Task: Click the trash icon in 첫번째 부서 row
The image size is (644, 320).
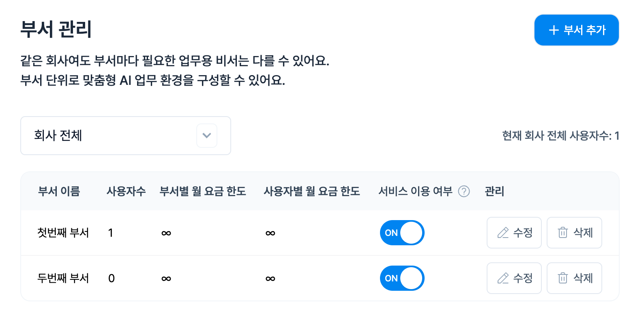Action: [x=563, y=233]
